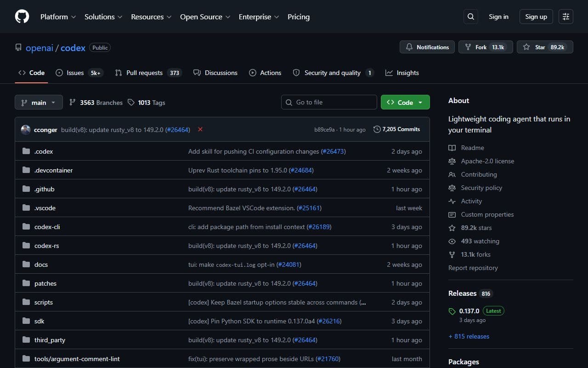
Task: Open the GitHub home logo
Action: (22, 17)
